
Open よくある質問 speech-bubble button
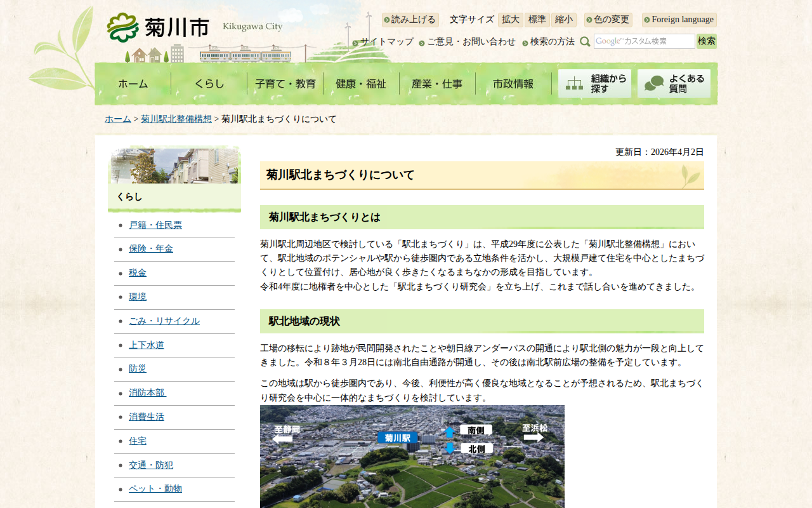[674, 83]
